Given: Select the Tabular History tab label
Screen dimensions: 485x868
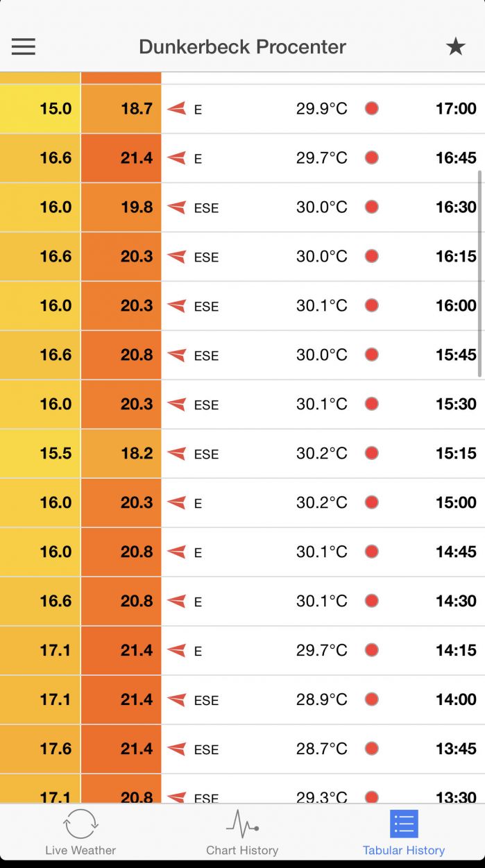Looking at the screenshot, I should [x=404, y=850].
